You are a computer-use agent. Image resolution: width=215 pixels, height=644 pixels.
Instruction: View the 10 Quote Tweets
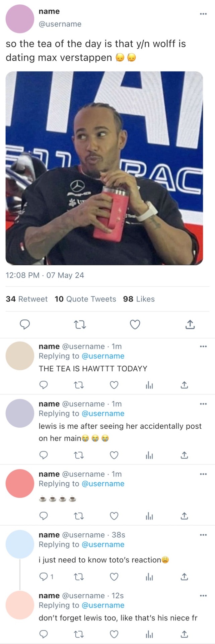click(x=85, y=299)
